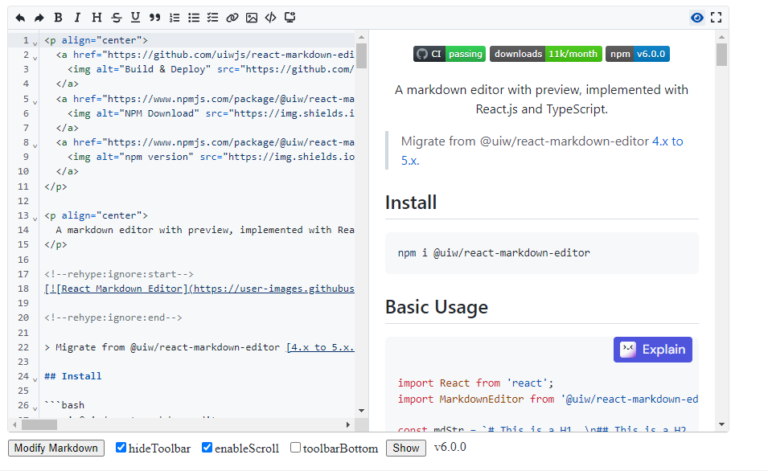Click editor scrollbar up arrow

[361, 37]
